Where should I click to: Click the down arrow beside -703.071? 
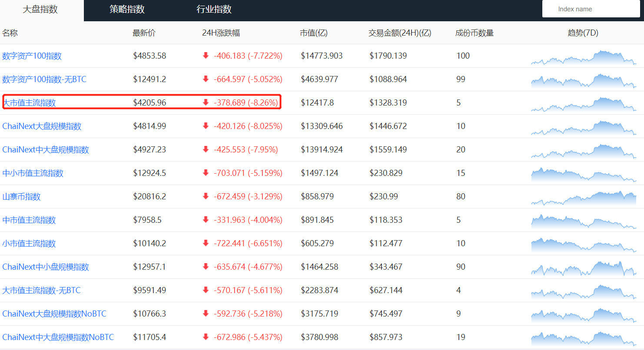[206, 173]
